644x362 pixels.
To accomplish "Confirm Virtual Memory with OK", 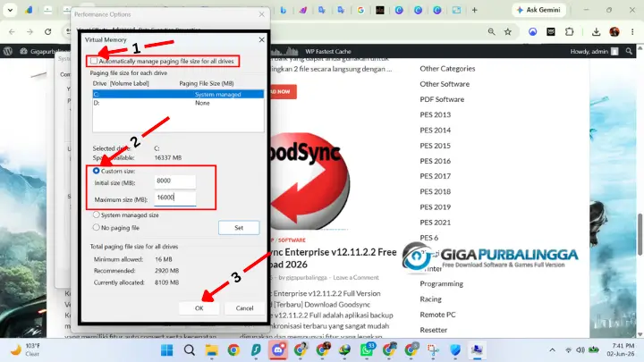I will [x=199, y=308].
